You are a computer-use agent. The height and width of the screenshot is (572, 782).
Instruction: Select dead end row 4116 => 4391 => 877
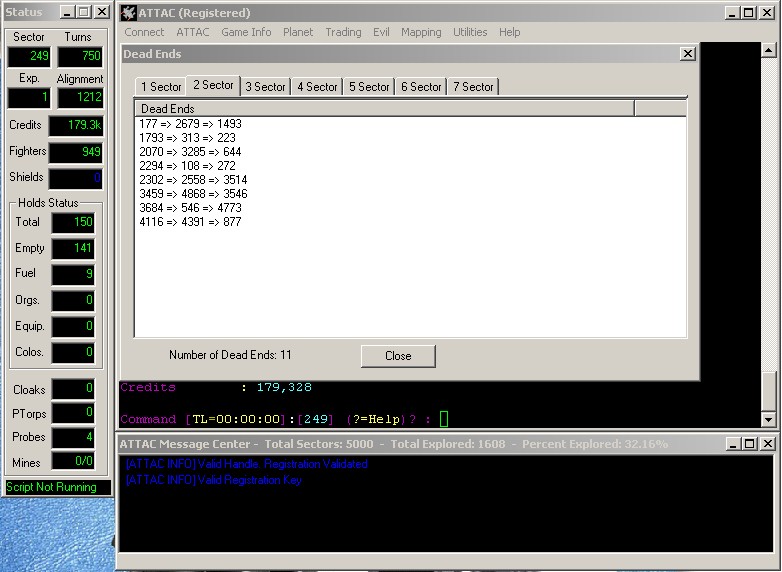[x=190, y=222]
